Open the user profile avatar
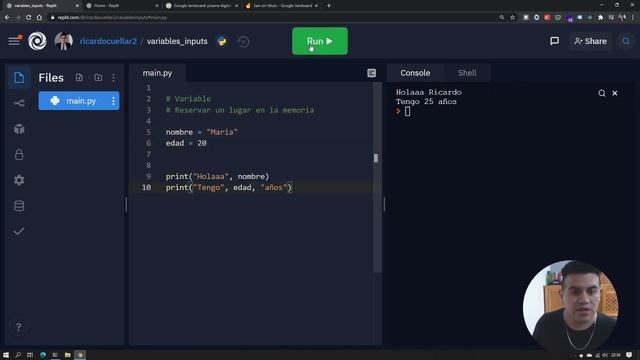Image resolution: width=640 pixels, height=360 pixels. (64, 41)
